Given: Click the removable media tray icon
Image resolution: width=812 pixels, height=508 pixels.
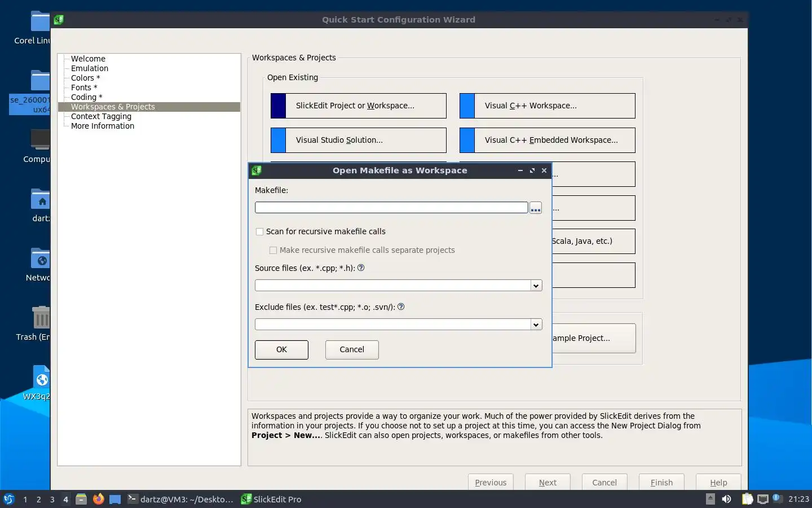Looking at the screenshot, I should tap(710, 499).
